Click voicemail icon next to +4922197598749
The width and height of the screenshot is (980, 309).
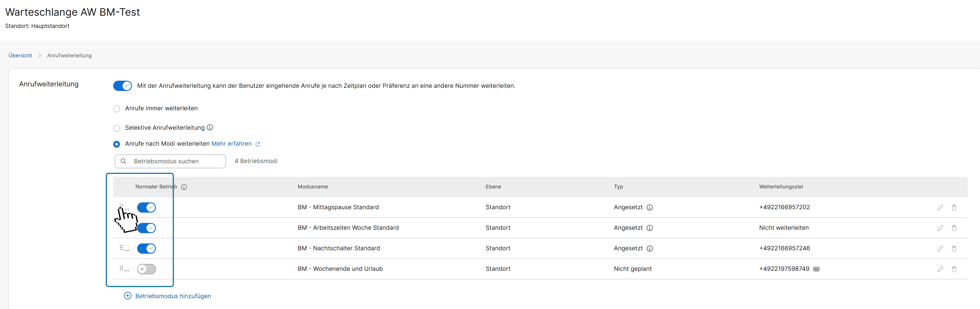click(816, 269)
